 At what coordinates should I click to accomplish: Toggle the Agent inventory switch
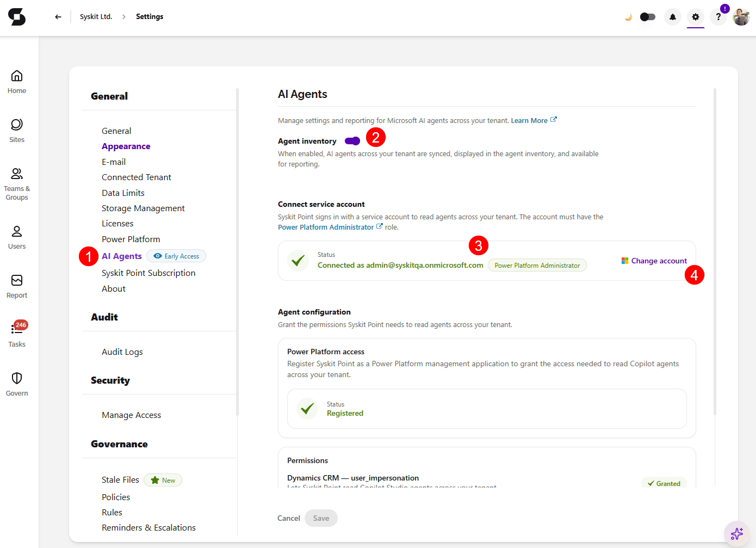[352, 141]
